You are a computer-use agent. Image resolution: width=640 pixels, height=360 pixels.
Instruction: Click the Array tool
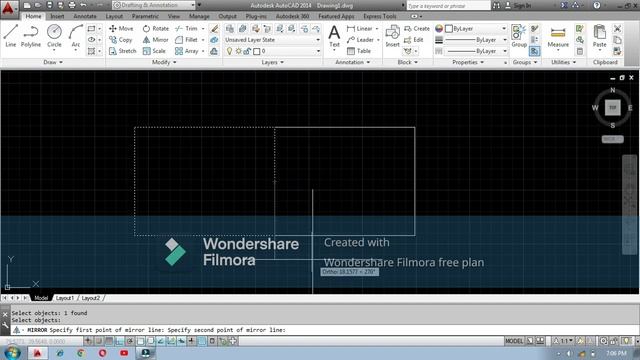point(187,51)
